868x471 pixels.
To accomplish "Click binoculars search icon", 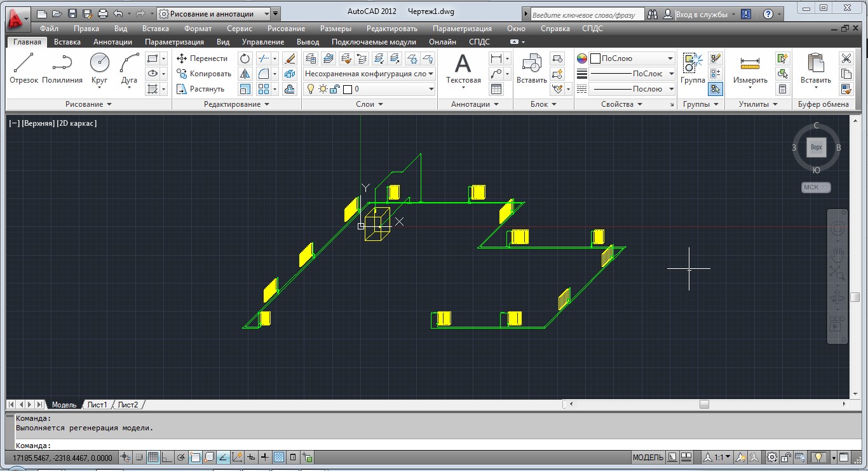I will pos(653,14).
